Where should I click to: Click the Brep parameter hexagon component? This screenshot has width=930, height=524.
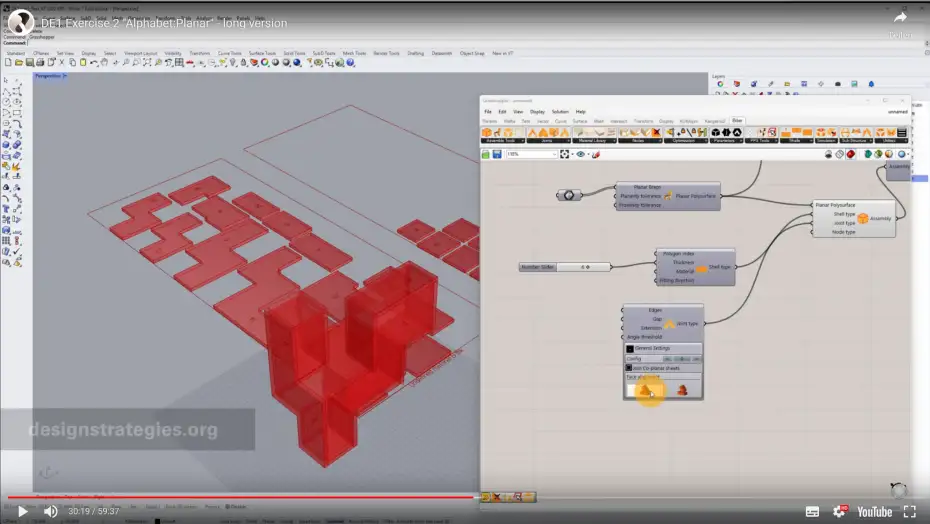click(569, 195)
